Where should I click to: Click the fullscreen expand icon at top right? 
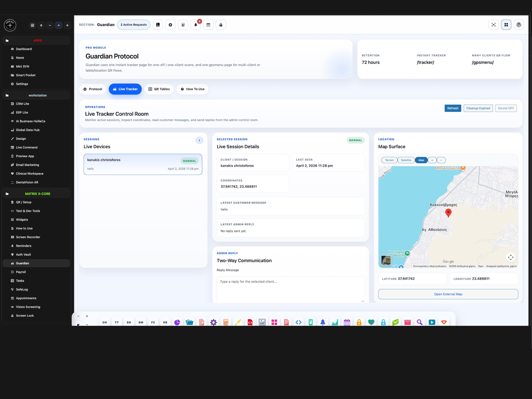493,24
